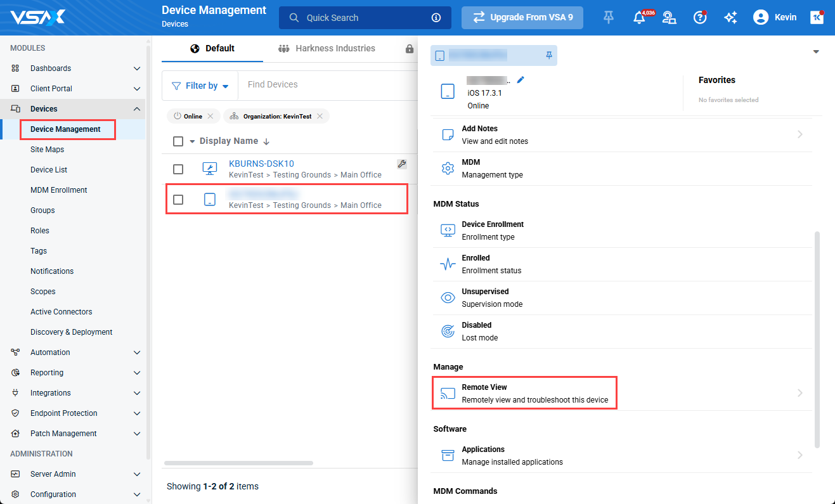Click the wrench icon on KBURNS-DSK10 row
The height and width of the screenshot is (504, 835).
pyautogui.click(x=401, y=164)
